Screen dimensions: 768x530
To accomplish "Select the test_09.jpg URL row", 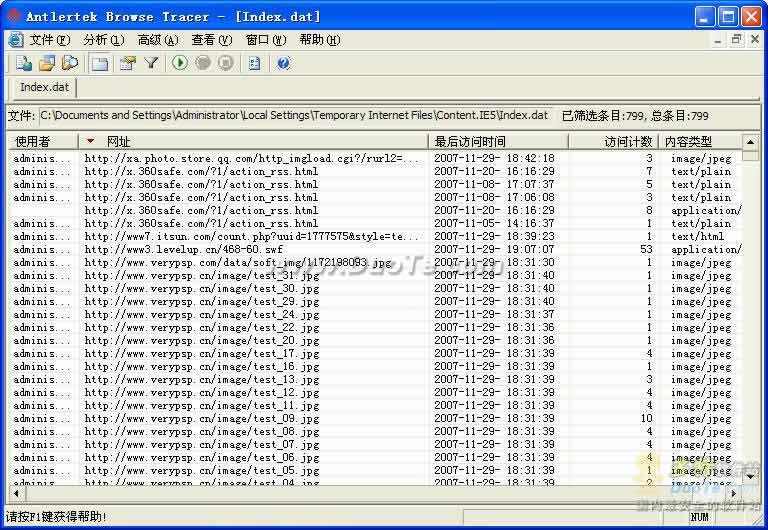I will click(375, 418).
